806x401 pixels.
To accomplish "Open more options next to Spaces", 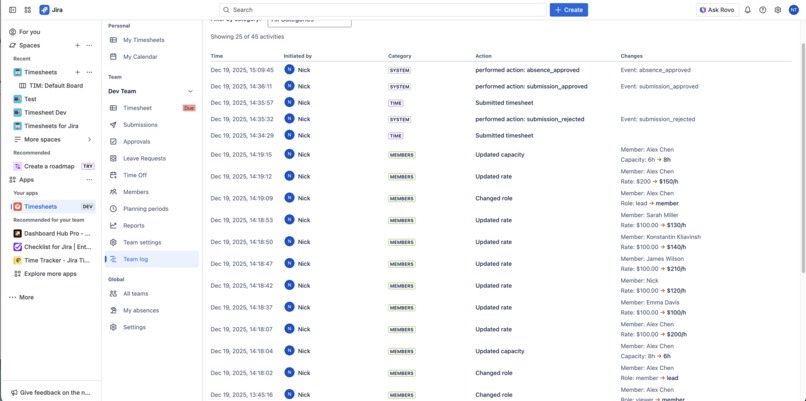I will [89, 45].
